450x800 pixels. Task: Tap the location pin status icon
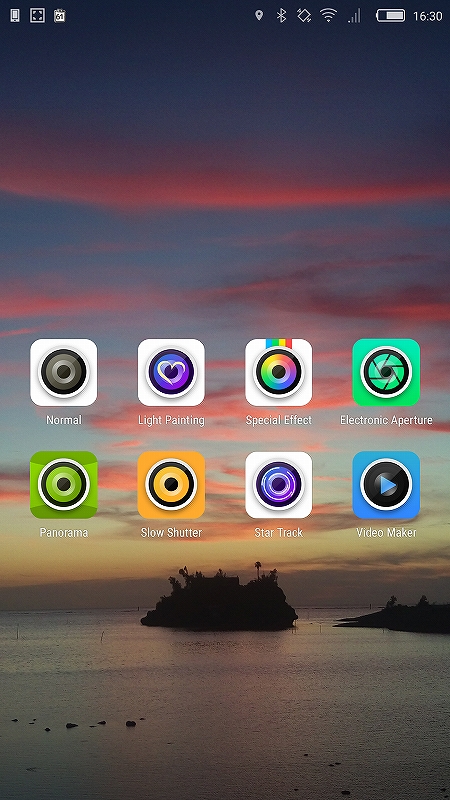point(259,16)
